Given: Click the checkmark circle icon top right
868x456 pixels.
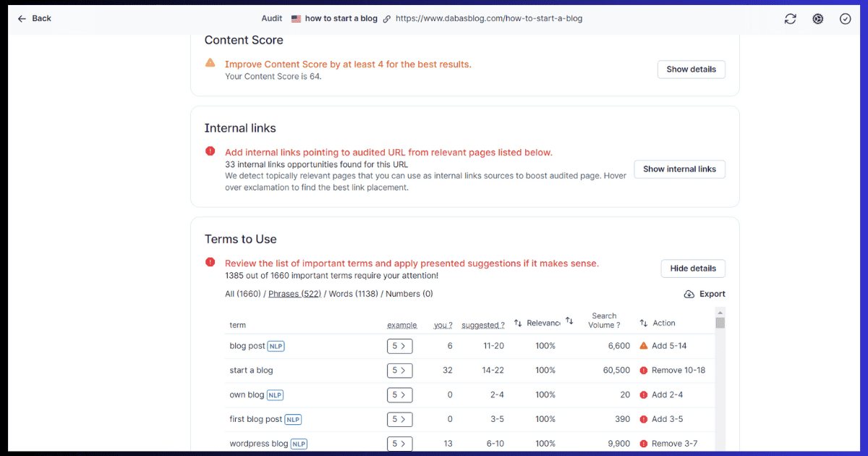Looking at the screenshot, I should 845,18.
